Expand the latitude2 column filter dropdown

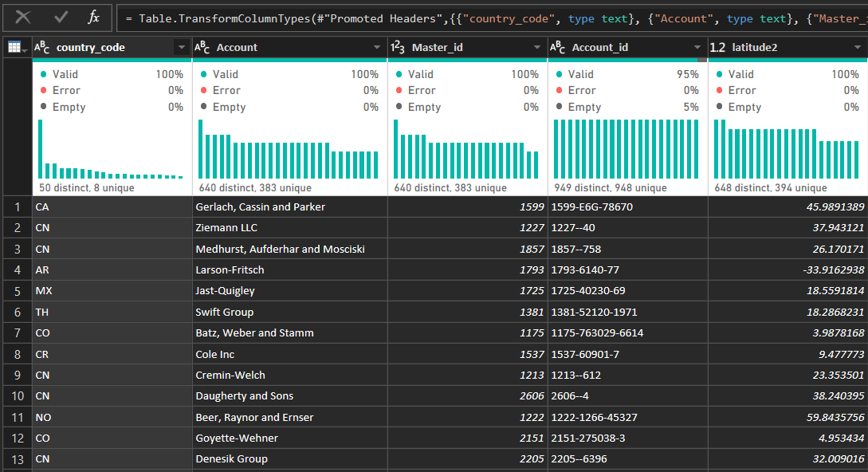pyautogui.click(x=858, y=48)
